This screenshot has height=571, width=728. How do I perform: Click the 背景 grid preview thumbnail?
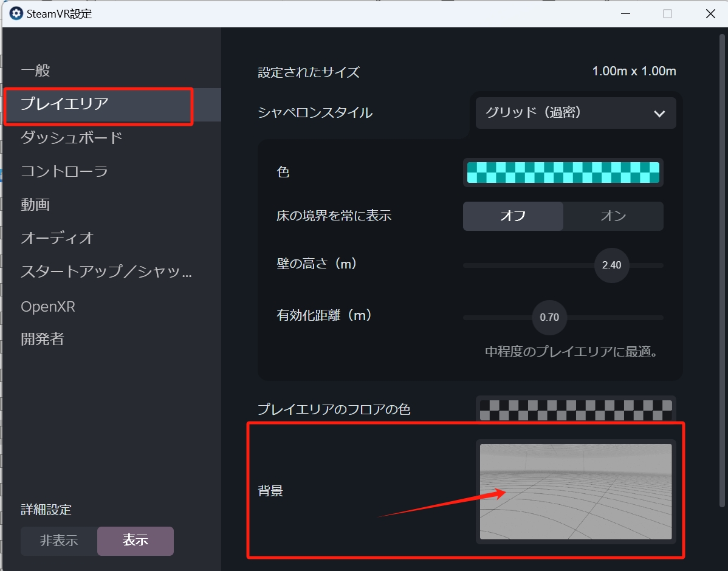[575, 491]
